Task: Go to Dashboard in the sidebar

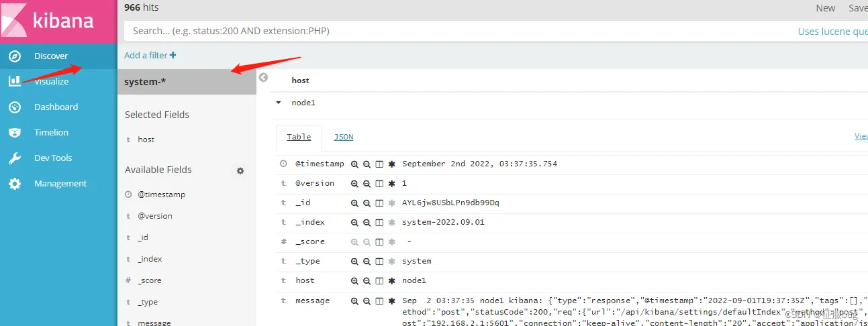Action: (56, 107)
